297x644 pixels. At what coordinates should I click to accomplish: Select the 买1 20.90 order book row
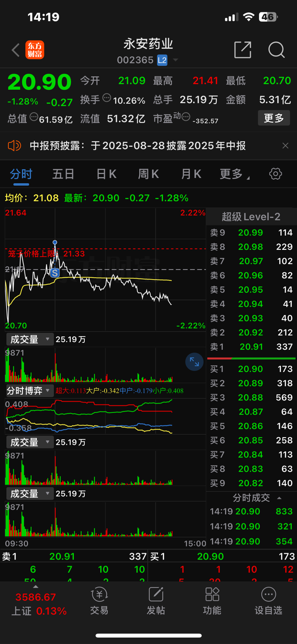pyautogui.click(x=251, y=369)
